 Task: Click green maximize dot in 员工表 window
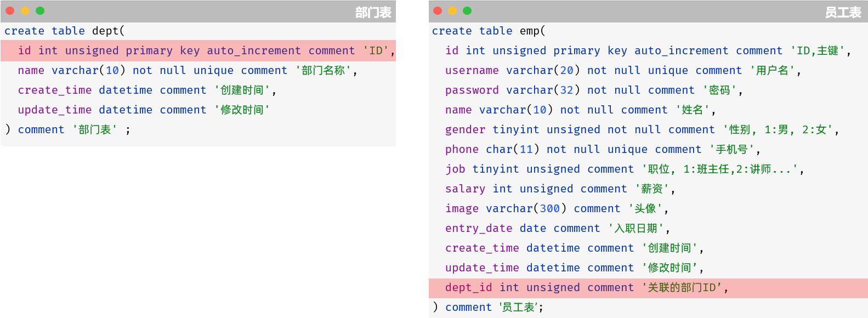pyautogui.click(x=467, y=10)
